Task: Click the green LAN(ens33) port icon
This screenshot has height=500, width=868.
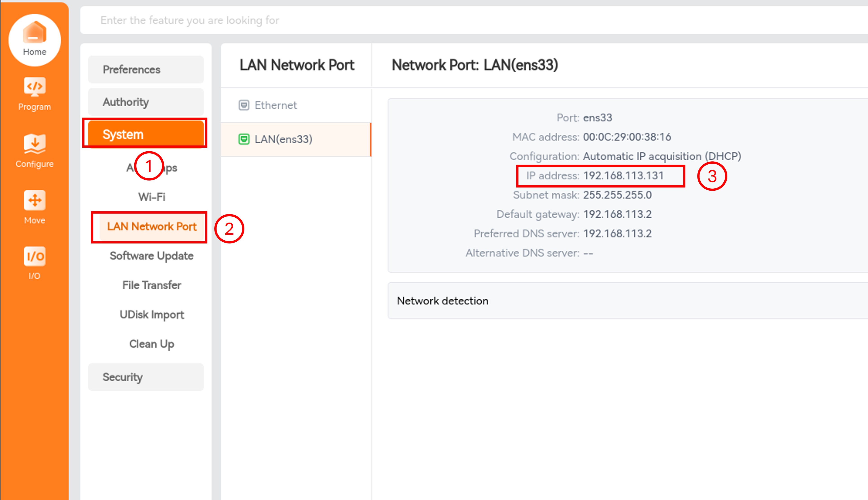Action: [244, 139]
